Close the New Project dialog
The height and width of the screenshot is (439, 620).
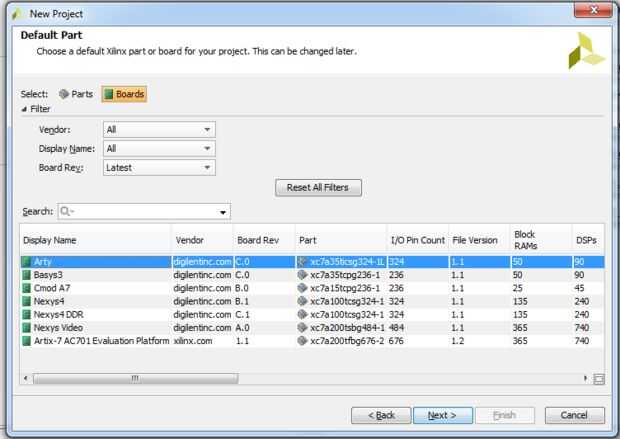pos(593,10)
